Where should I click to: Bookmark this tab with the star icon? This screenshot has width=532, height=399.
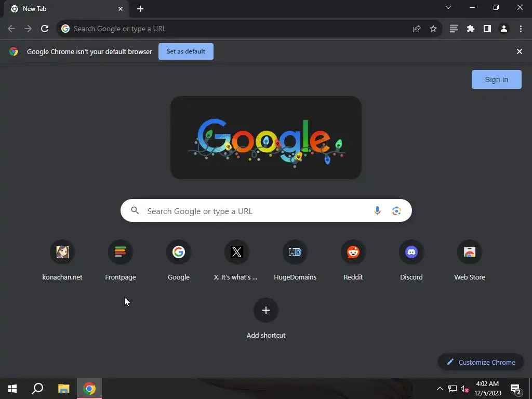point(433,29)
